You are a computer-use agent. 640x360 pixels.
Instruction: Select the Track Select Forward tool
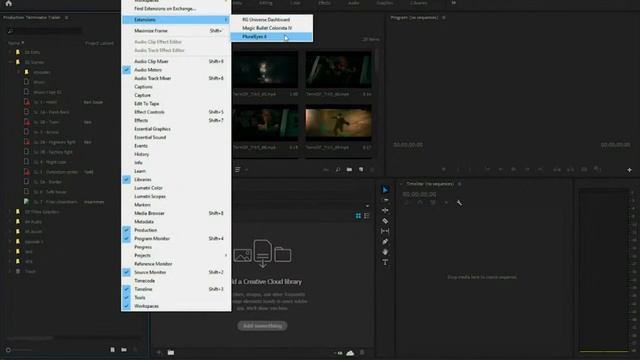coord(385,200)
